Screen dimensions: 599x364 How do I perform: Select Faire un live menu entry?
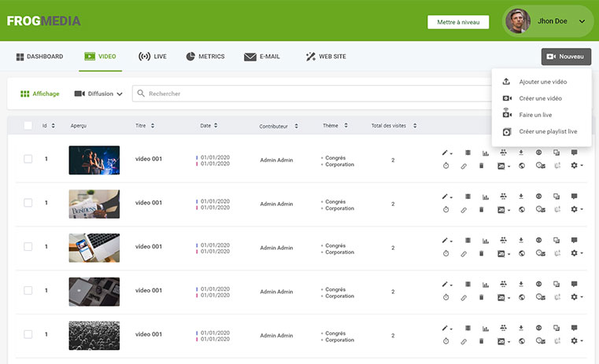coord(542,115)
